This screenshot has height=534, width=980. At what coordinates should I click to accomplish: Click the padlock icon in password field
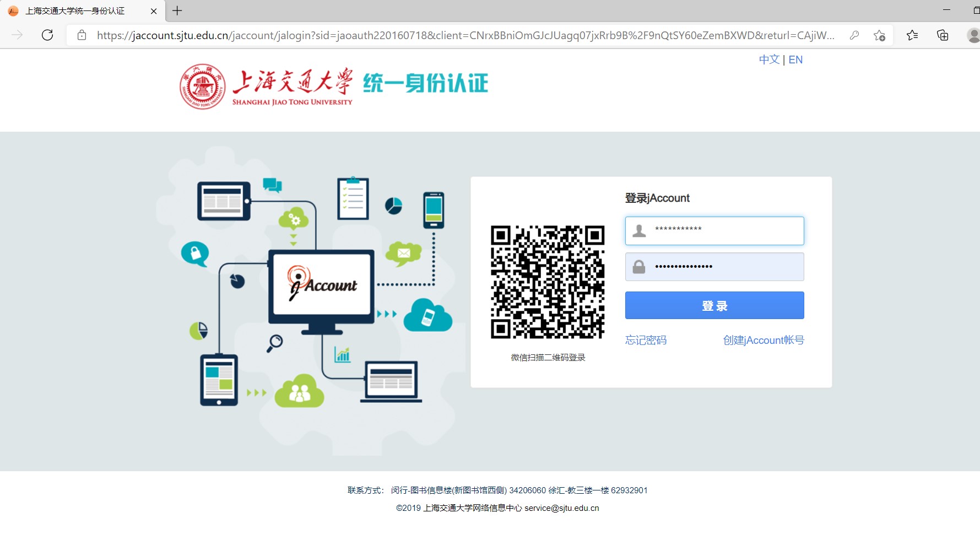tap(639, 267)
